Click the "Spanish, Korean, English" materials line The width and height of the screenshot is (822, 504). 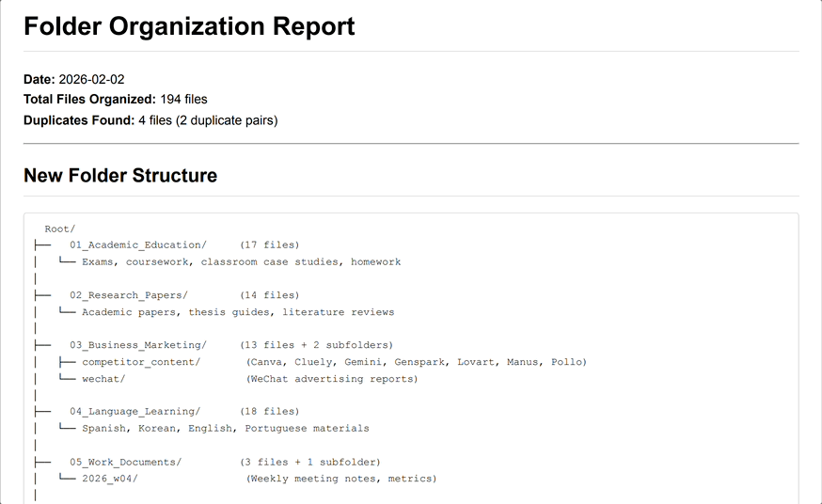(225, 428)
